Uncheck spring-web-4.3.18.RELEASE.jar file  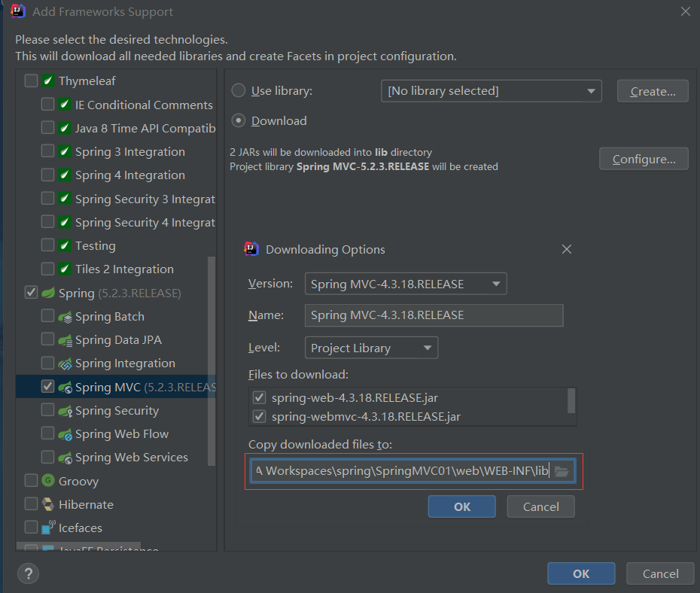pos(260,397)
